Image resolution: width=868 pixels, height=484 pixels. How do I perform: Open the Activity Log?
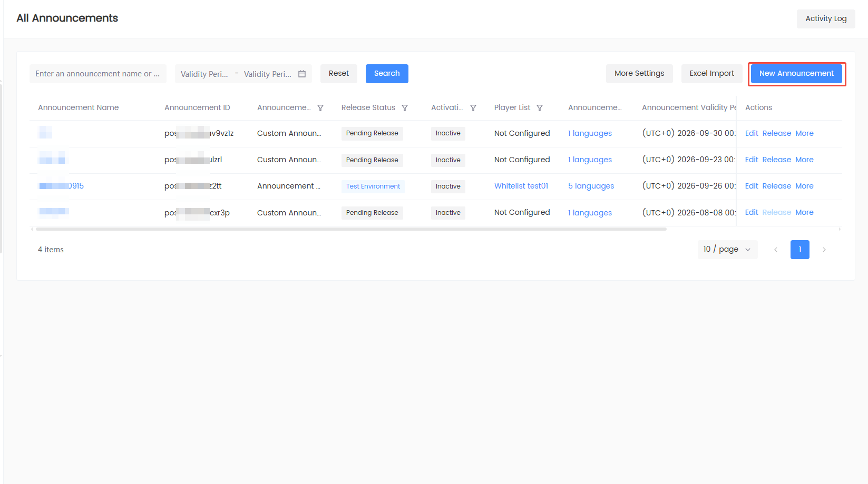pos(826,19)
